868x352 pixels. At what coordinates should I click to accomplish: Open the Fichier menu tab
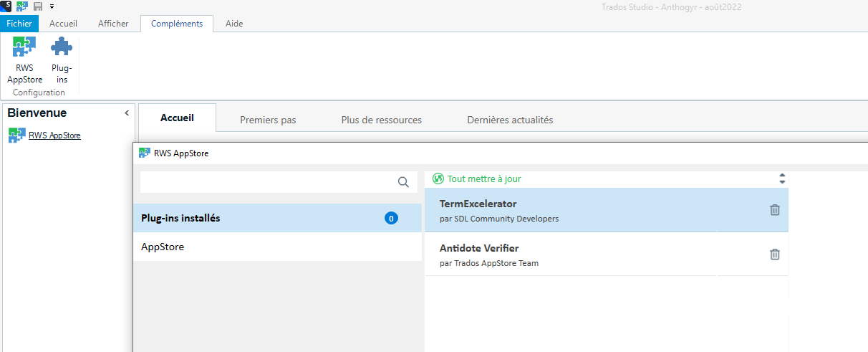pyautogui.click(x=19, y=24)
